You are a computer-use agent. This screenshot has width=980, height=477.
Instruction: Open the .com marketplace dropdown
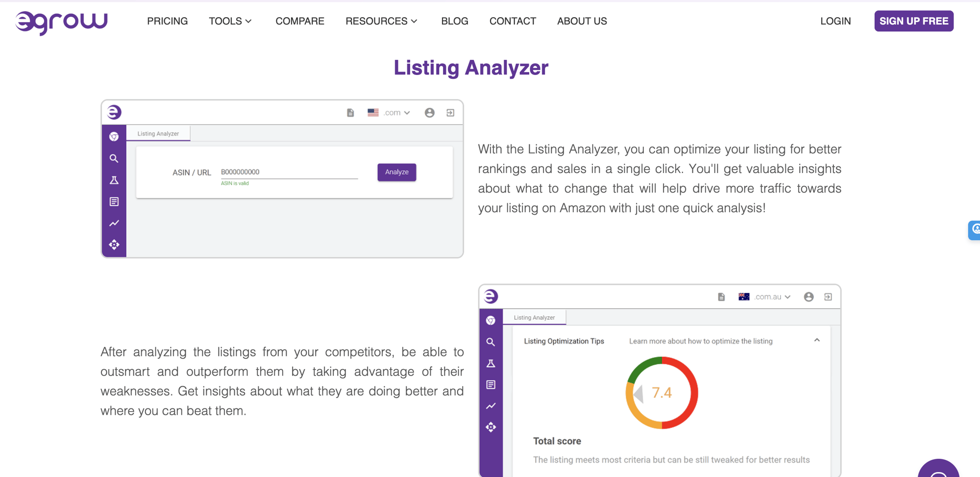(x=396, y=113)
